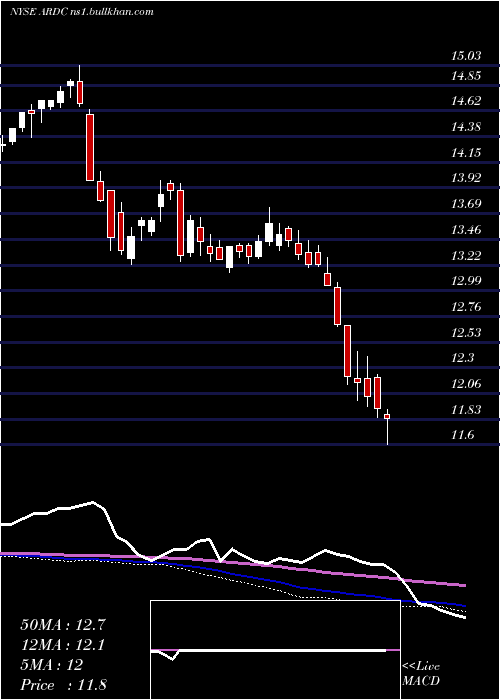This screenshot has height=700, width=500.
Task: Click the 12.06 price axis label
Action: click(466, 384)
